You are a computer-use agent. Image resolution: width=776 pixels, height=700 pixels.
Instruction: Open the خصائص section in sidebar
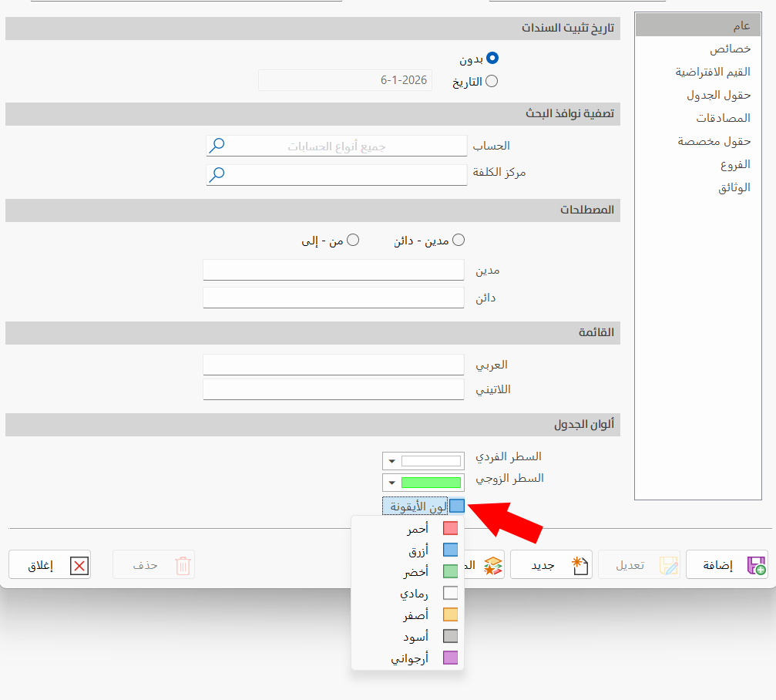pyautogui.click(x=698, y=49)
